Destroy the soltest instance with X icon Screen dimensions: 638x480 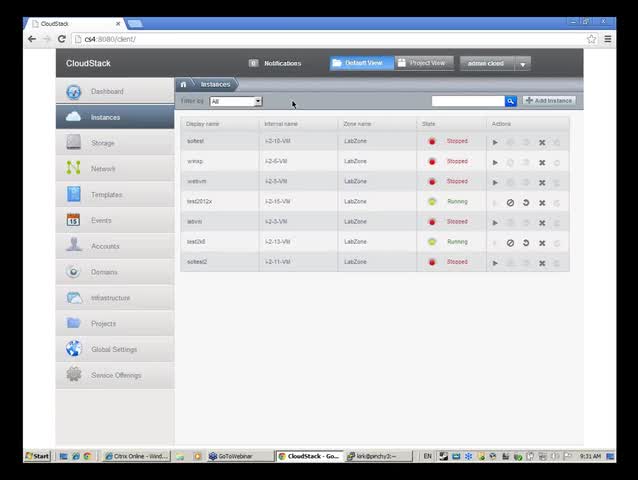tap(542, 142)
